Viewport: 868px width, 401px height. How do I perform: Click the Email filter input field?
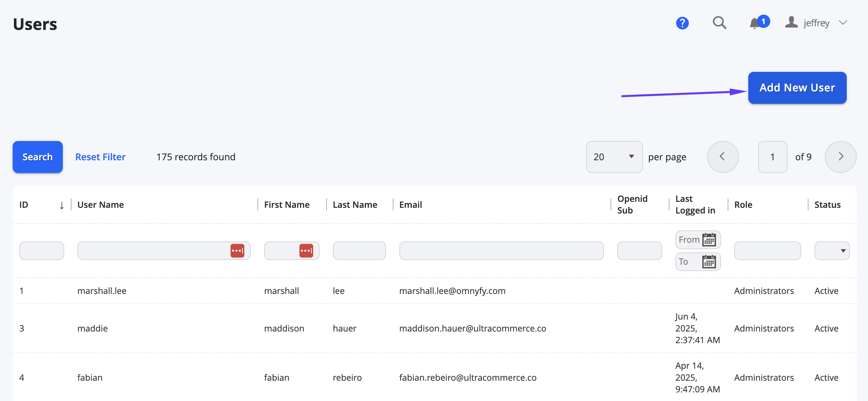[501, 250]
